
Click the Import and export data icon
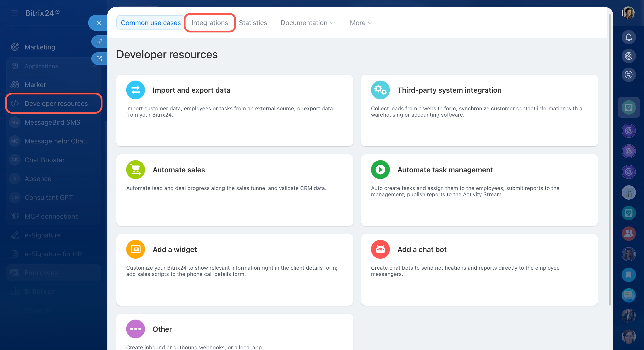pos(135,90)
